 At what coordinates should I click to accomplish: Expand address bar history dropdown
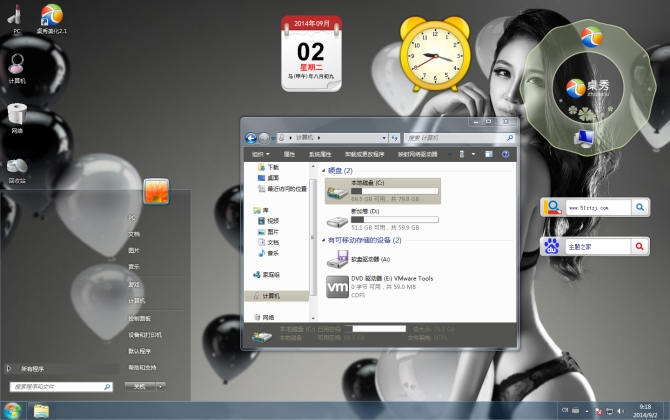coord(384,138)
